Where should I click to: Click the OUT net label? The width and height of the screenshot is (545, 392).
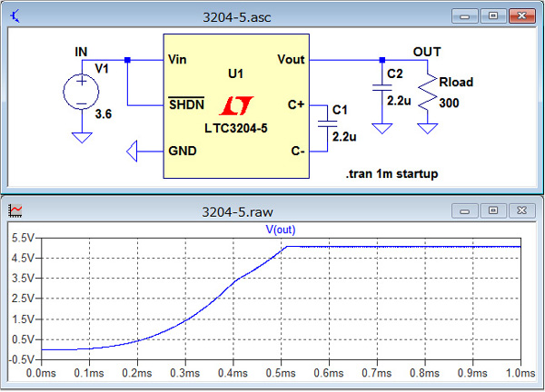coord(427,52)
